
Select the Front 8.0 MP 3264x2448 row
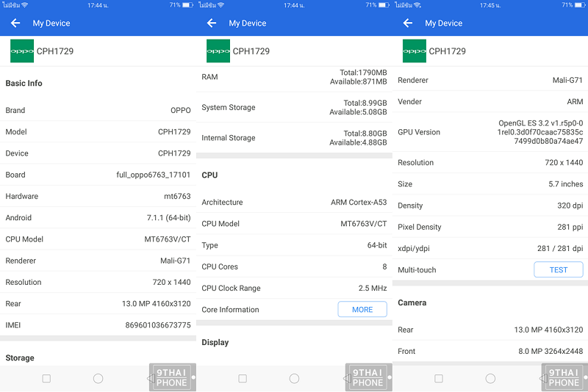(x=490, y=351)
